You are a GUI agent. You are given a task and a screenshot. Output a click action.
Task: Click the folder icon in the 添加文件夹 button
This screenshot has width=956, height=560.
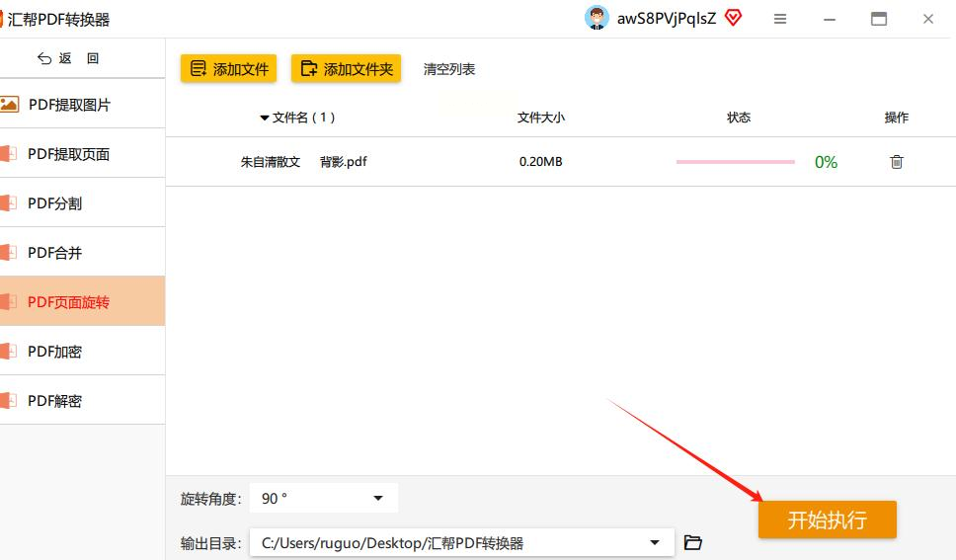[309, 68]
